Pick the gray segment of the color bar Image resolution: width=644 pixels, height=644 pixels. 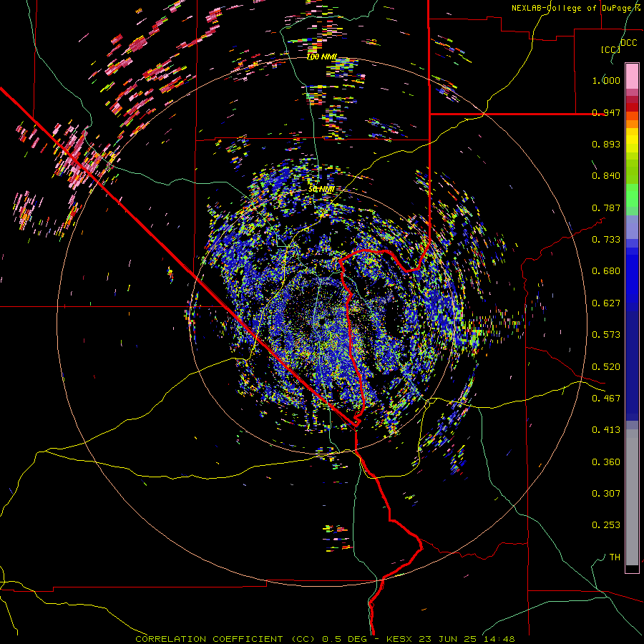[x=632, y=497]
